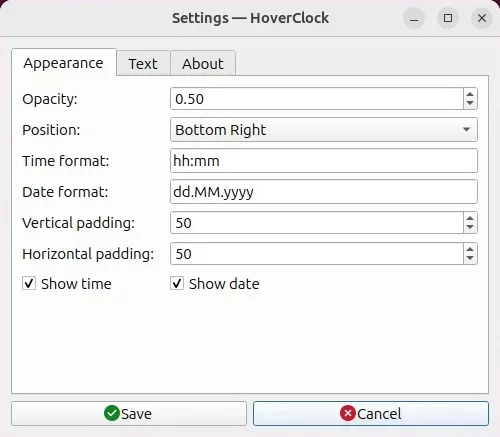
Task: Uncheck the Show time checkbox
Action: click(x=29, y=284)
